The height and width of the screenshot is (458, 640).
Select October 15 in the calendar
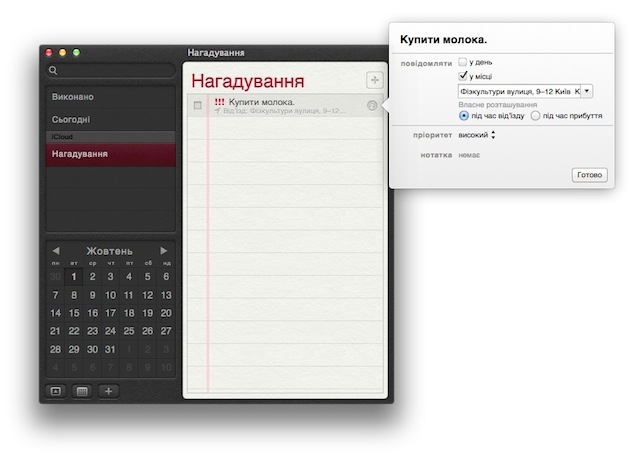click(74, 313)
